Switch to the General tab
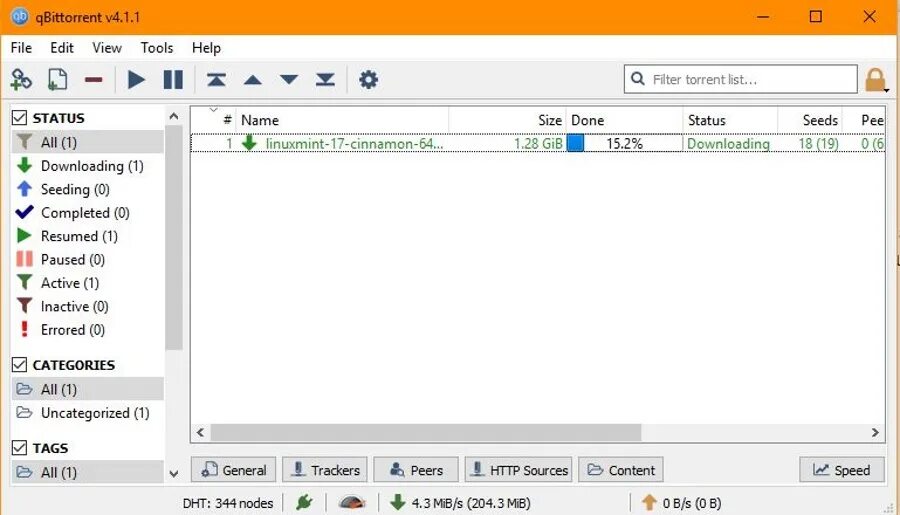This screenshot has width=900, height=515. [x=234, y=470]
